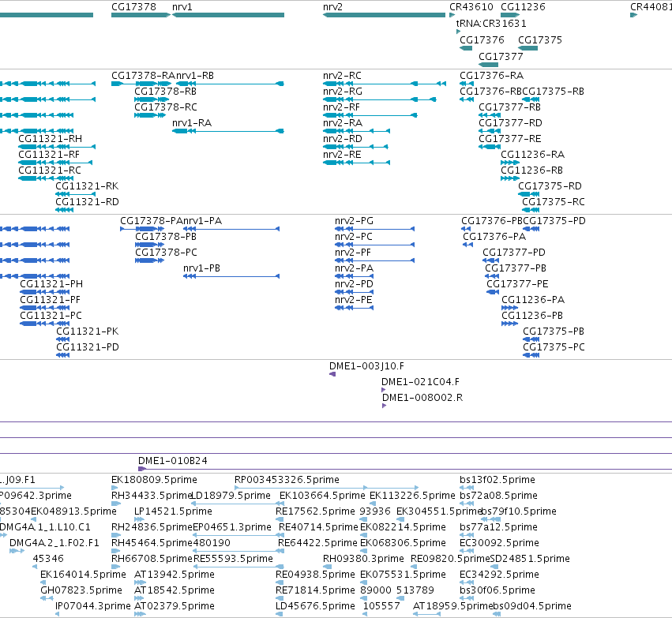The width and height of the screenshot is (672, 618).
Task: Click the nrv2-RG transcript label
Action: tap(343, 92)
